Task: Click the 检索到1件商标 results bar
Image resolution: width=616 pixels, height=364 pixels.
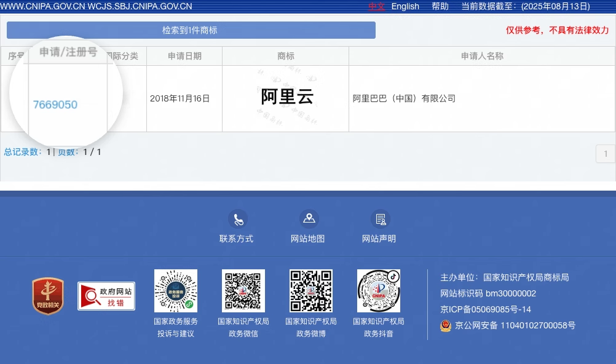Action: tap(191, 30)
